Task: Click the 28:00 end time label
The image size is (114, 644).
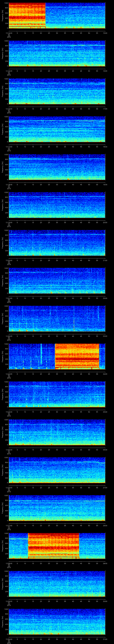Action: point(105,525)
